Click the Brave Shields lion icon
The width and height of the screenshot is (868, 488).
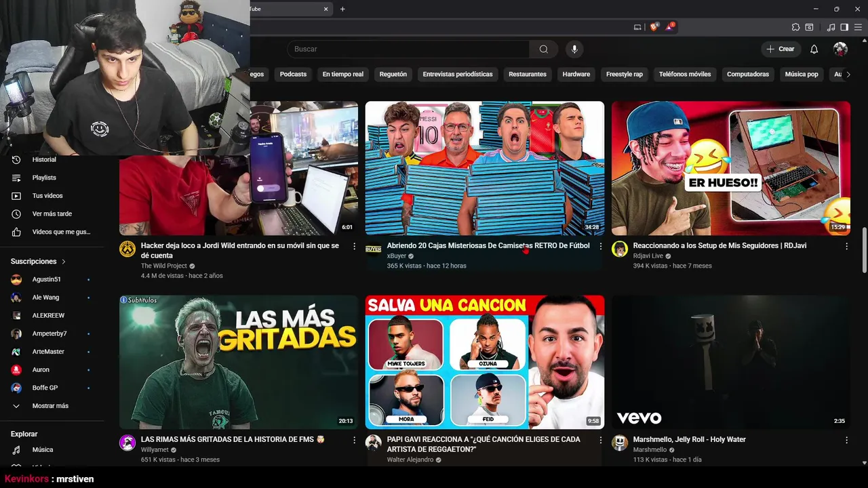pos(654,27)
